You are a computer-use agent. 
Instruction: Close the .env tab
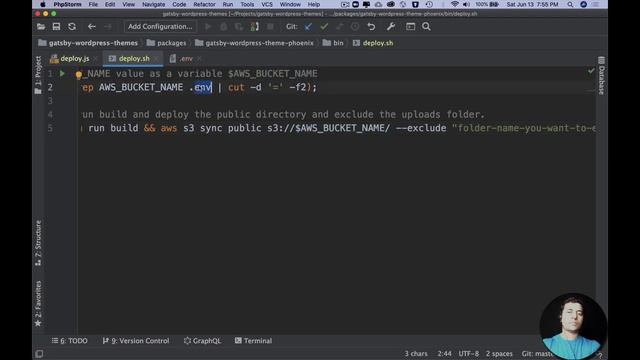(199, 59)
